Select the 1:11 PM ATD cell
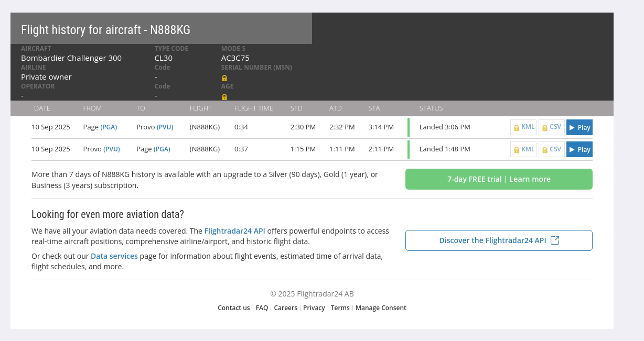Screen dimensions: 644x341 342,149
